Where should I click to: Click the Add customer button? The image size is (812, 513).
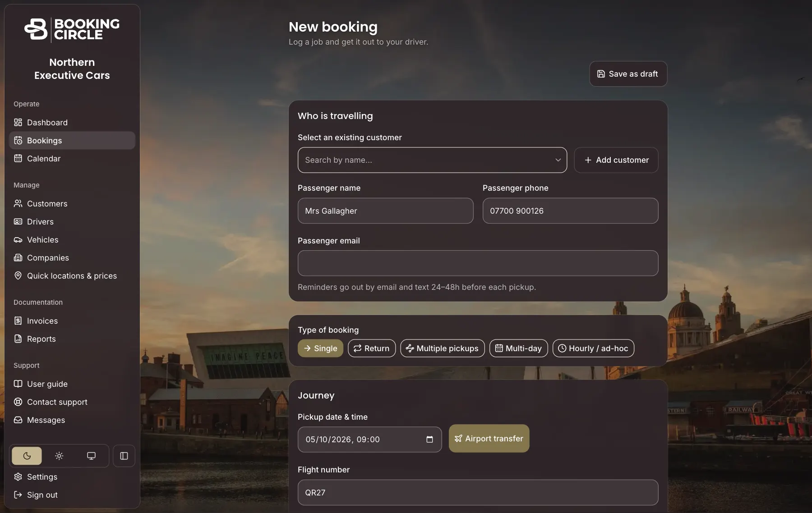(x=616, y=160)
